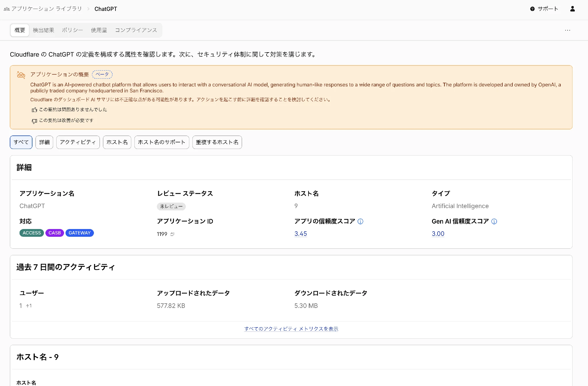Click the AI summary cloud icon

click(21, 75)
